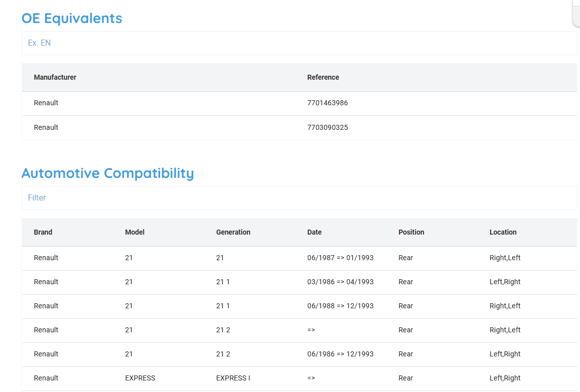Screen dimensions: 580x392
Task: Click the OE Equivalents search field
Action: click(x=299, y=43)
